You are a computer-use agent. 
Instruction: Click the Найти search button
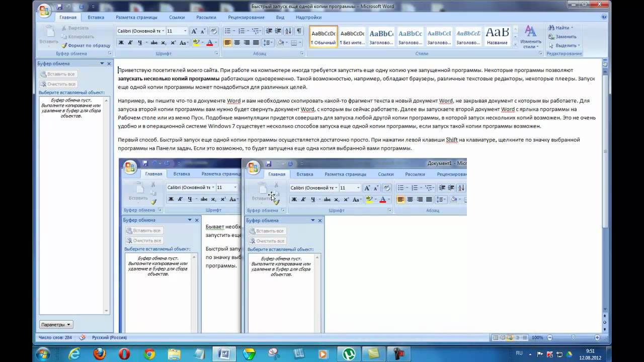pos(560,28)
